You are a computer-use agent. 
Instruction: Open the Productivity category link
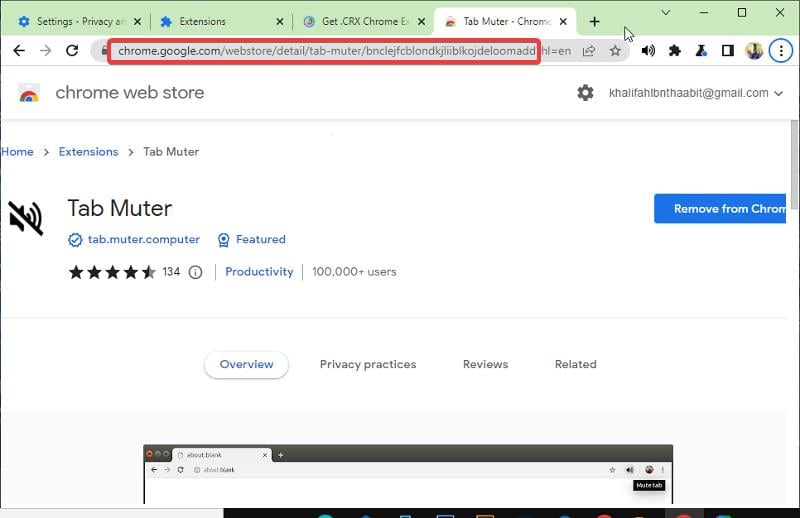click(x=259, y=272)
